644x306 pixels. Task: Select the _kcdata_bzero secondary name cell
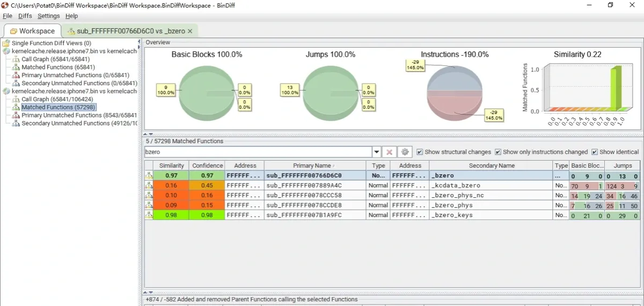click(x=491, y=185)
